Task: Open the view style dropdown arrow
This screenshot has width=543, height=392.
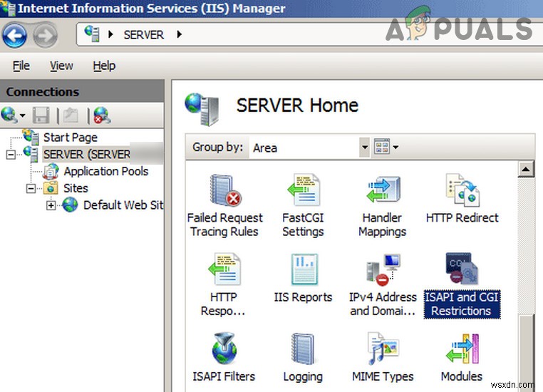Action: click(395, 147)
